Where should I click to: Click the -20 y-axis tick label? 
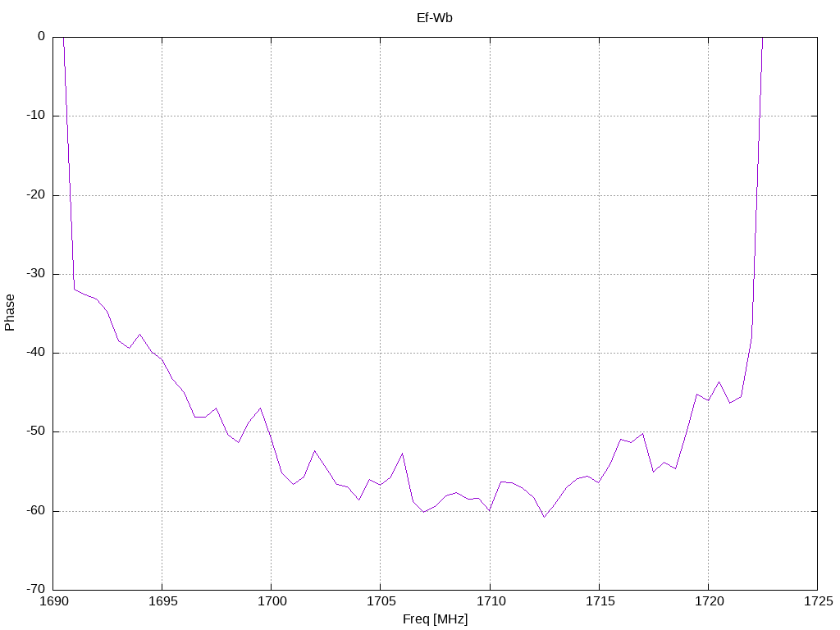pyautogui.click(x=36, y=195)
